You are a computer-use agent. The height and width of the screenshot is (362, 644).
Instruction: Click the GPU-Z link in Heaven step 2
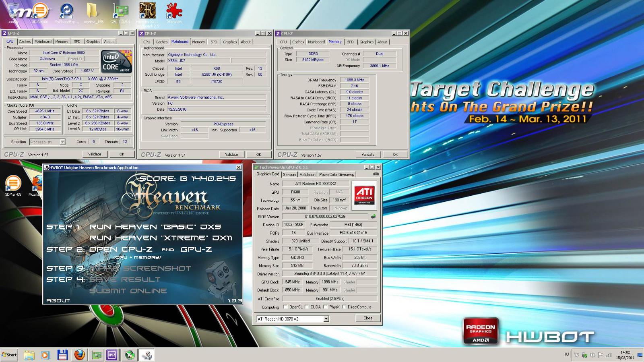coord(196,249)
